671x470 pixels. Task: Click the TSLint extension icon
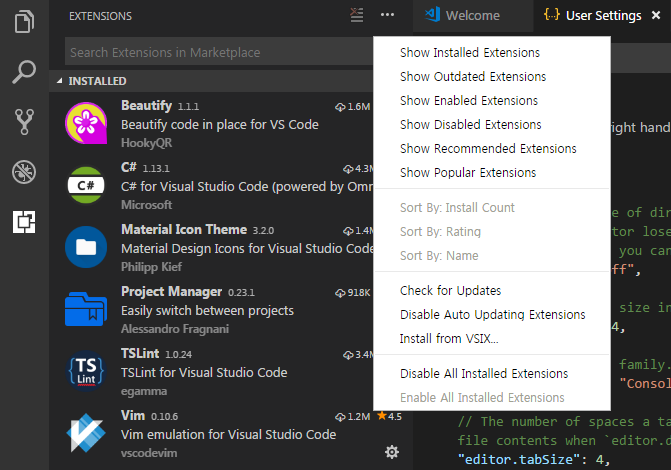pyautogui.click(x=86, y=371)
